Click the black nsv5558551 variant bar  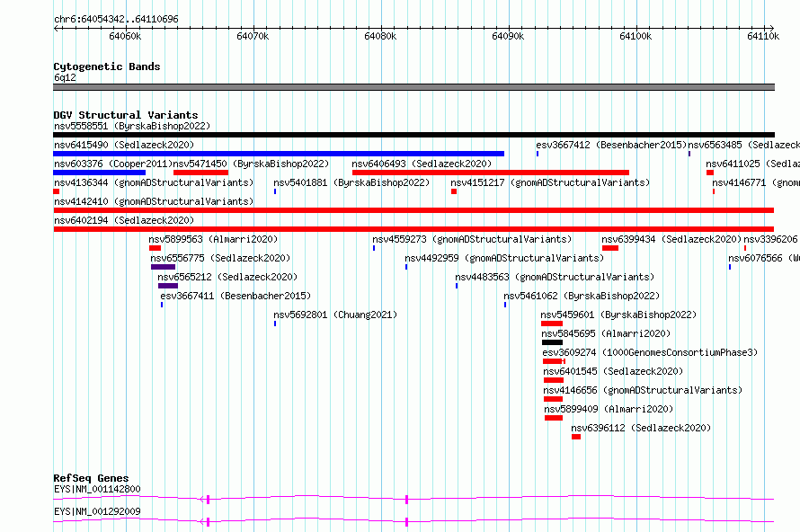click(413, 135)
